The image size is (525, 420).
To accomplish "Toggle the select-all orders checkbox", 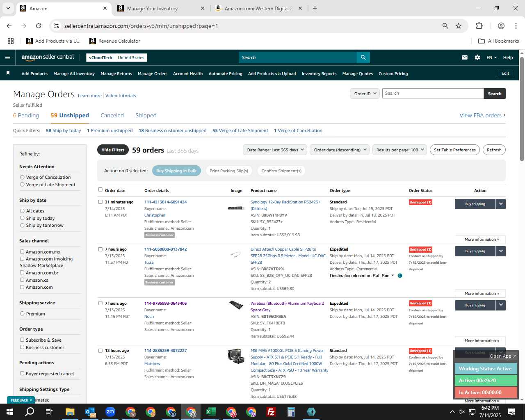I will [x=100, y=189].
